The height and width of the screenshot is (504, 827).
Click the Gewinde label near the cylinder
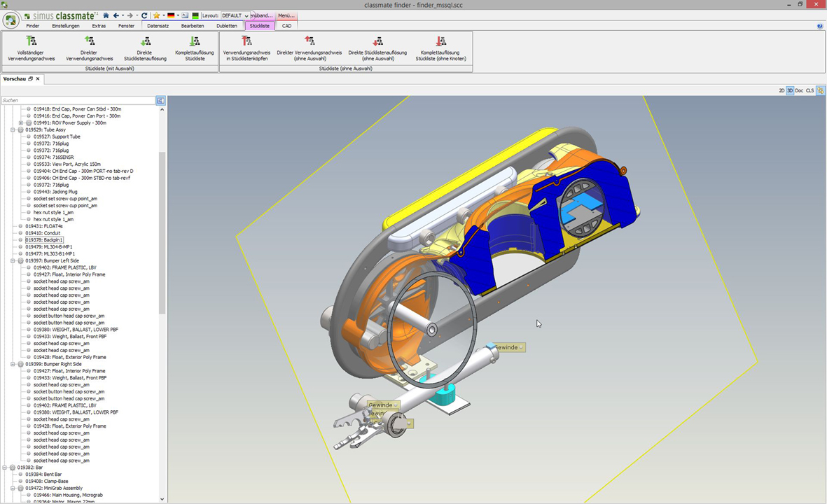pyautogui.click(x=507, y=347)
